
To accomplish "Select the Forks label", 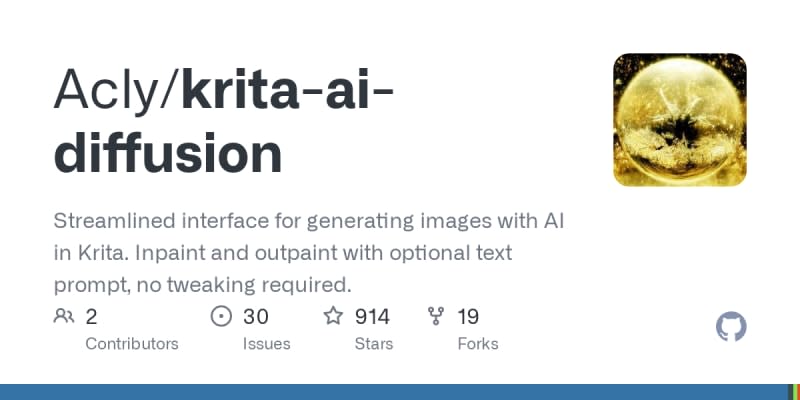I will 477,343.
